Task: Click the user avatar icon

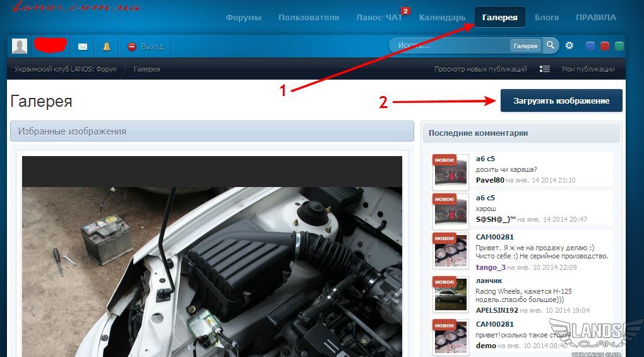Action: (x=20, y=46)
